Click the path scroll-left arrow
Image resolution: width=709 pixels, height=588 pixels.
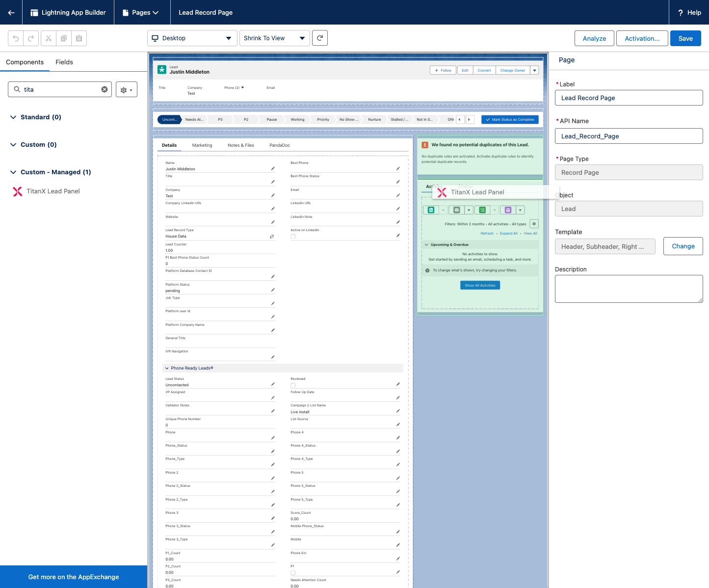[460, 119]
